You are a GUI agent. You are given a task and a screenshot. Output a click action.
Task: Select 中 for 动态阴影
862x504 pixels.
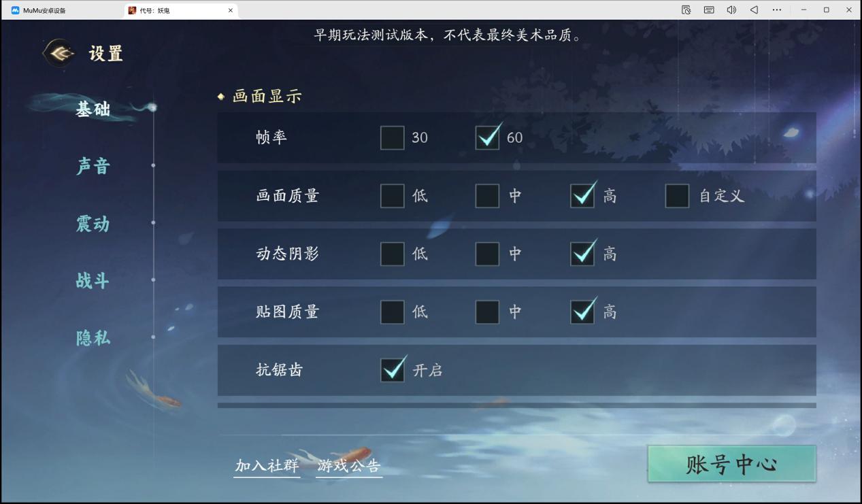487,254
